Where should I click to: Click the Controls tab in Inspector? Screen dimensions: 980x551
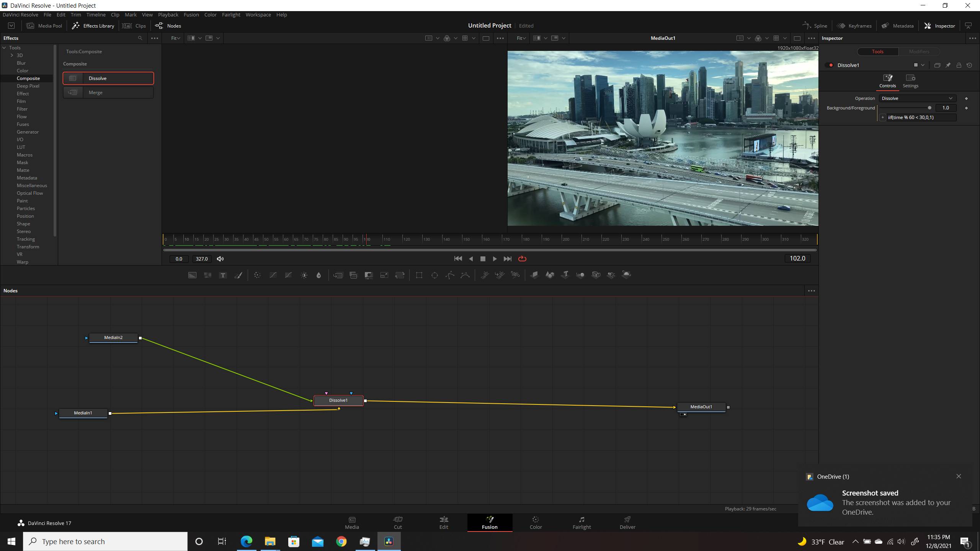(888, 81)
